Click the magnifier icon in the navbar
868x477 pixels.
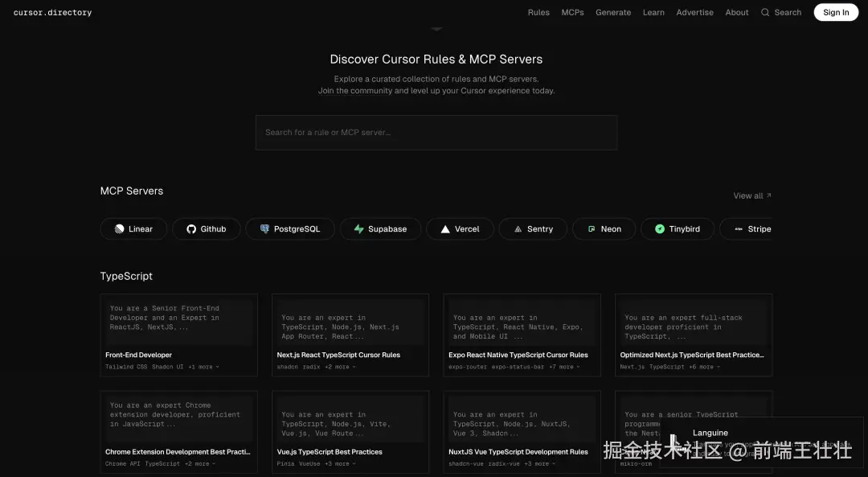(x=765, y=12)
